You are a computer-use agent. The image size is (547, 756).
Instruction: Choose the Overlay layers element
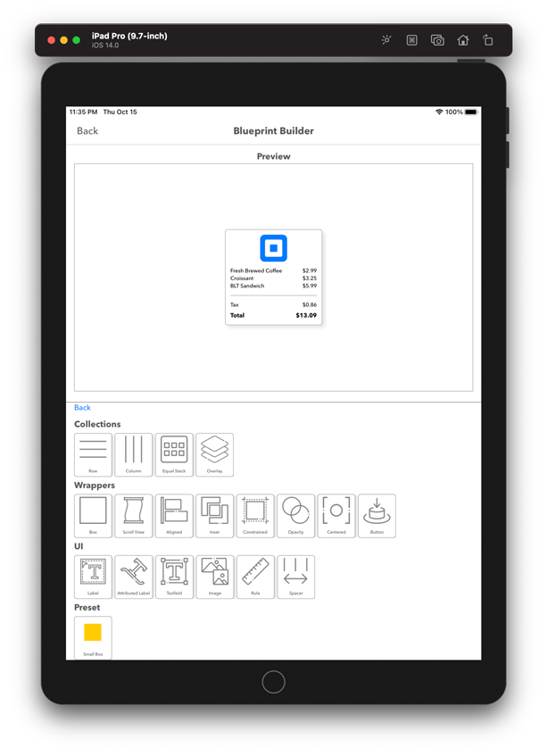214,454
